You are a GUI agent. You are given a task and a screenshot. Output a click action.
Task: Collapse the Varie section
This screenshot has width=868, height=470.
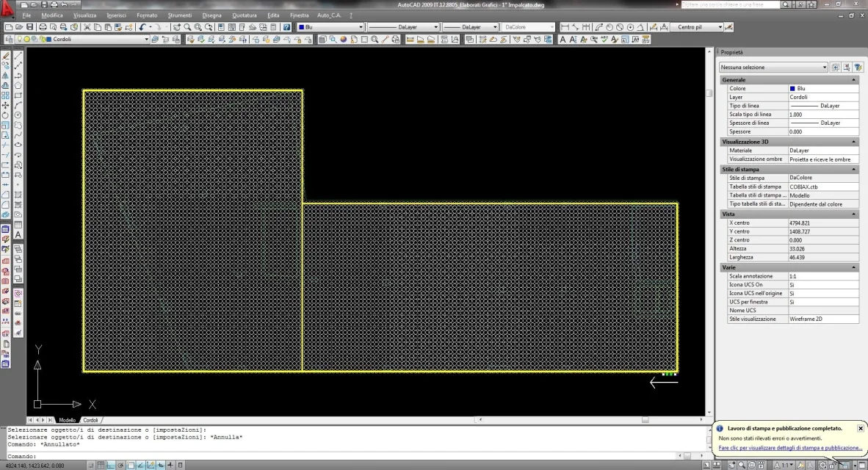[853, 267]
